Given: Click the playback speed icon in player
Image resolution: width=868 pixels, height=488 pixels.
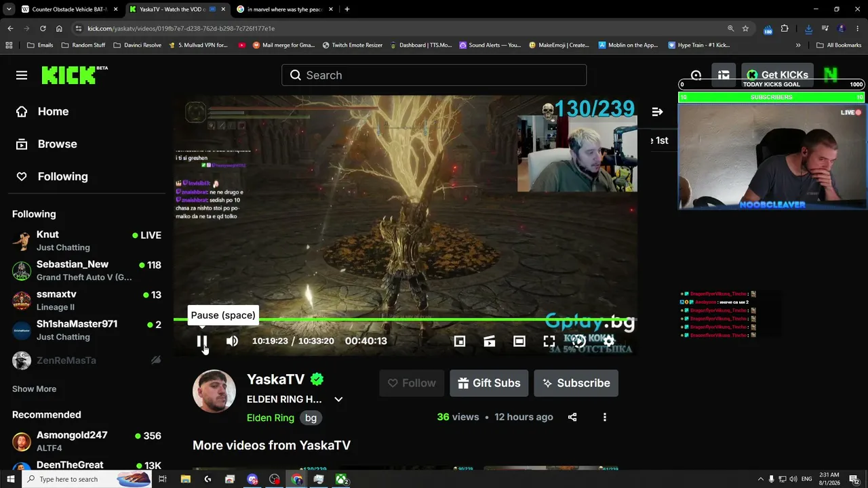Looking at the screenshot, I should (579, 341).
